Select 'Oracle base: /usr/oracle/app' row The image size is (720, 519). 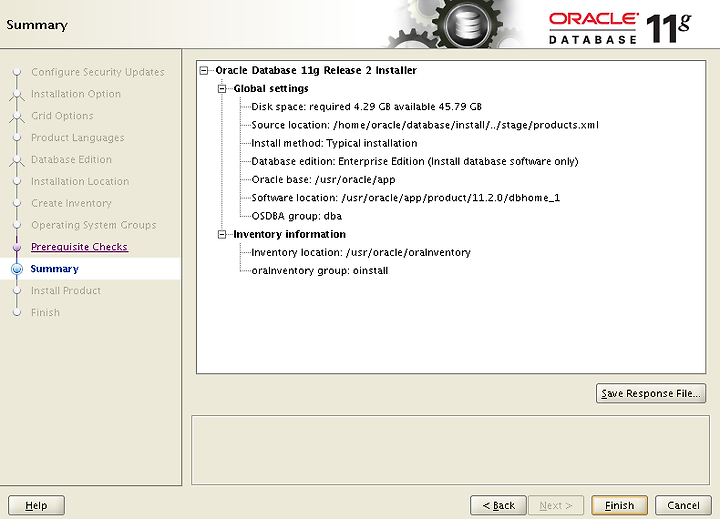point(323,180)
